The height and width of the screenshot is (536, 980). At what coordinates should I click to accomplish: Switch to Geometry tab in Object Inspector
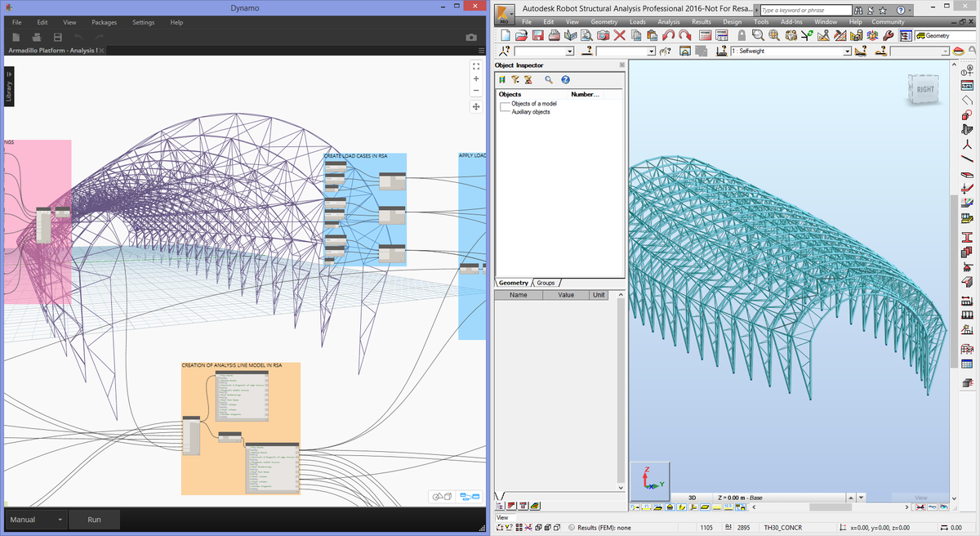(514, 283)
